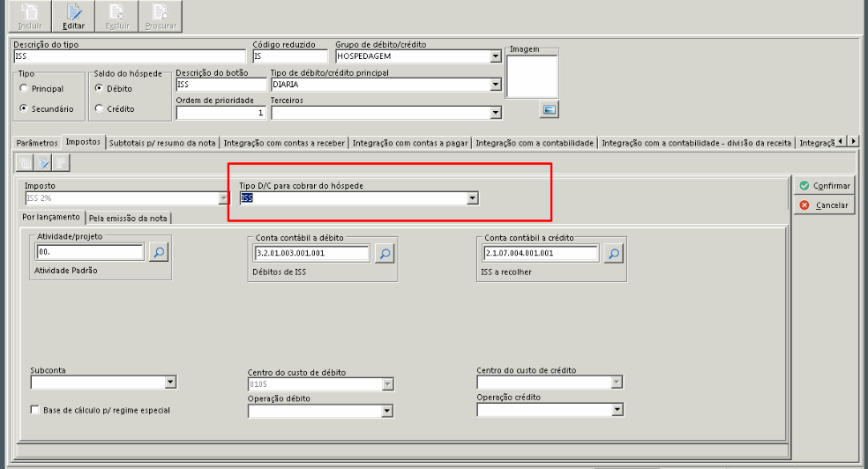Screen dimensions: 868x469
Task: Switch to the Parâmetros tab
Action: pyautogui.click(x=37, y=143)
